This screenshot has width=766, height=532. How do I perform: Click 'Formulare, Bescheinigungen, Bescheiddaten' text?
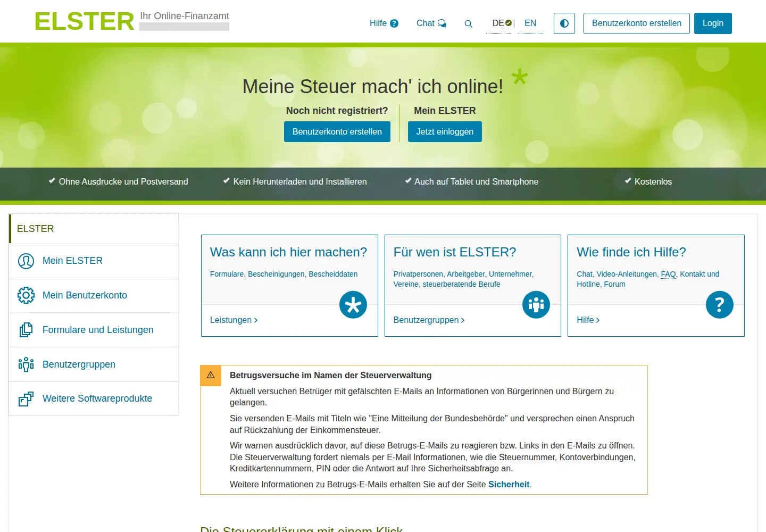[284, 275]
